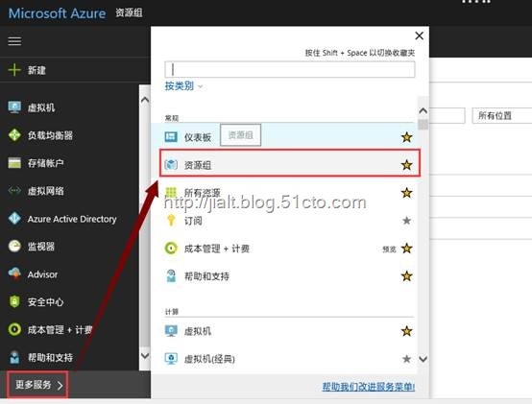This screenshot has height=404, width=532.
Task: Toggle favorite star for 帮助和支持 row
Action: coord(406,275)
